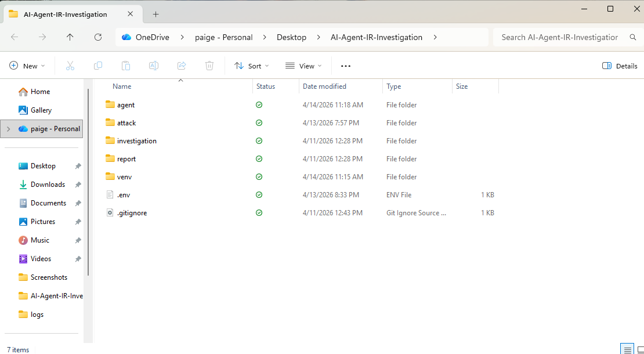The width and height of the screenshot is (644, 354).
Task: Go up one directory level
Action: tap(70, 37)
